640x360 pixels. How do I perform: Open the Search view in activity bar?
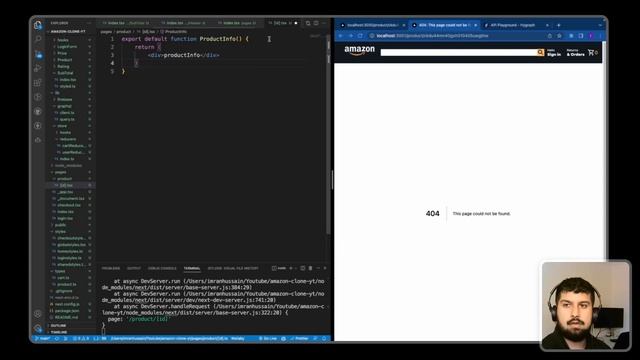[38, 39]
